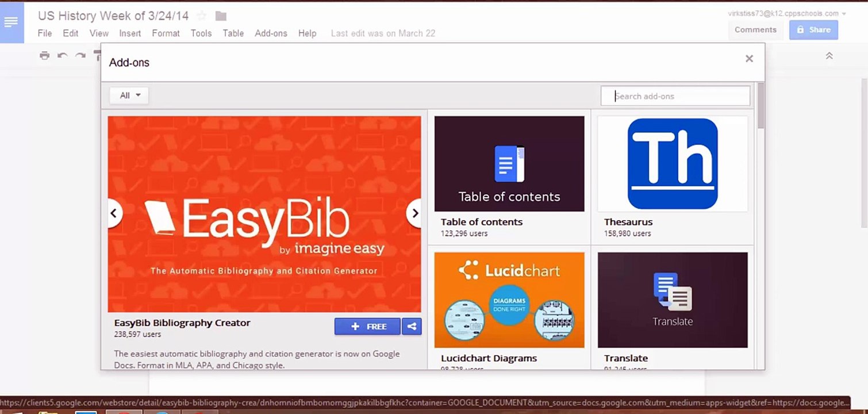Click the 'Translate' add-on name
Viewport: 868px width, 414px height.
tap(626, 358)
